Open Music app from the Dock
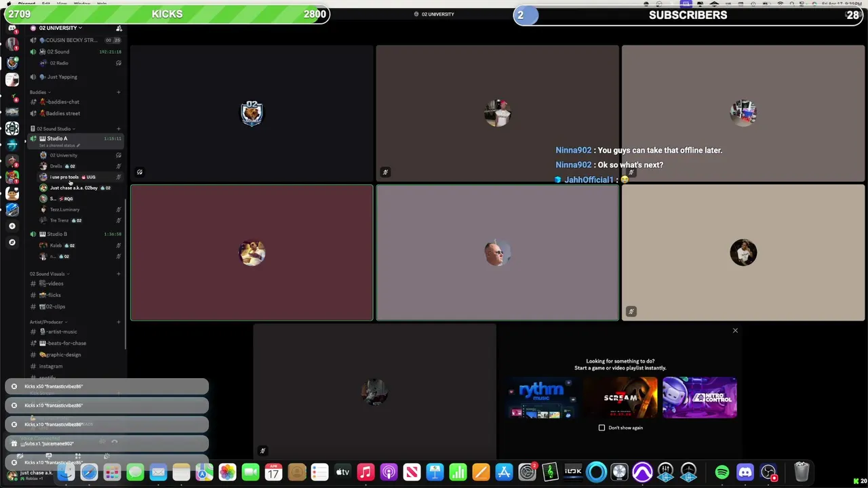868x488 pixels. pyautogui.click(x=366, y=472)
